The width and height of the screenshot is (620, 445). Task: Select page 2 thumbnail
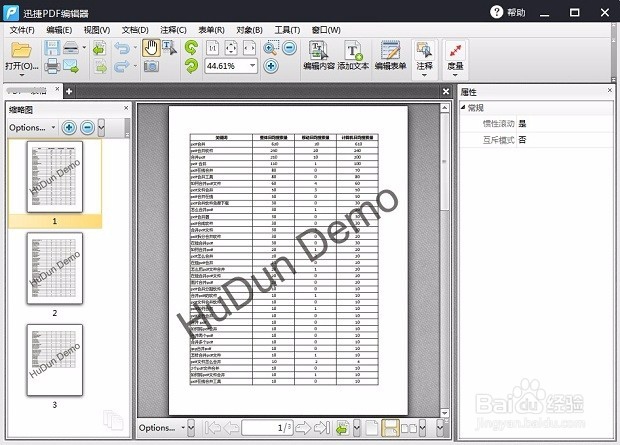click(55, 269)
